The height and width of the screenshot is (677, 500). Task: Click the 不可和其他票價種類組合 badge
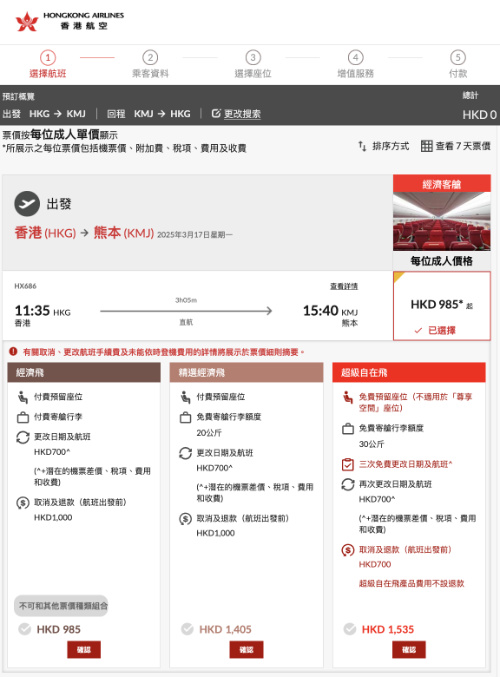tap(61, 606)
